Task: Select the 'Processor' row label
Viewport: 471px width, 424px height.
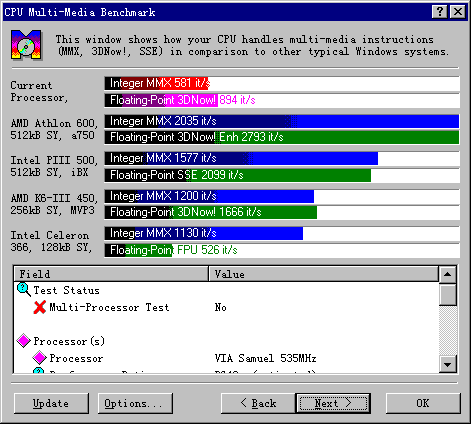Action: coord(76,358)
